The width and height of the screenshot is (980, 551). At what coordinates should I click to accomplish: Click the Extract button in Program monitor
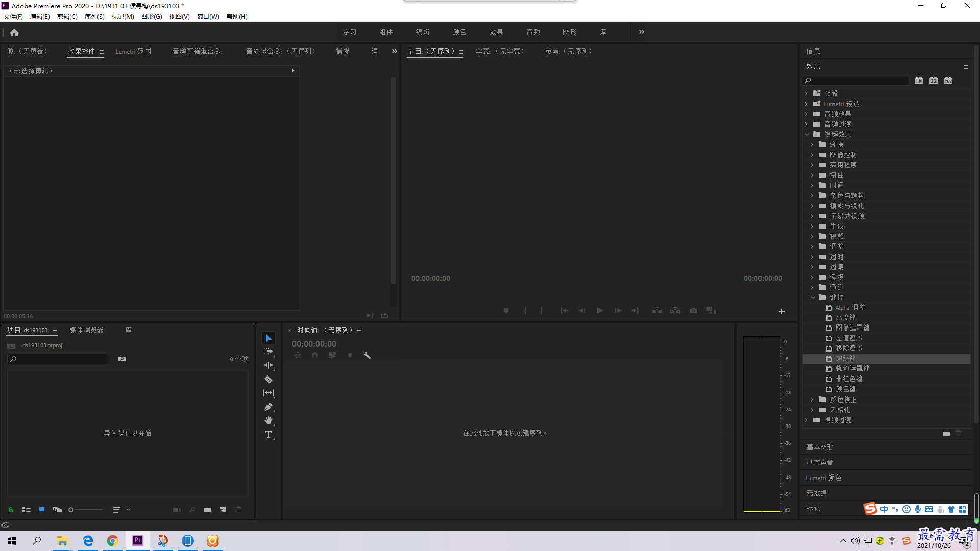[x=675, y=310]
